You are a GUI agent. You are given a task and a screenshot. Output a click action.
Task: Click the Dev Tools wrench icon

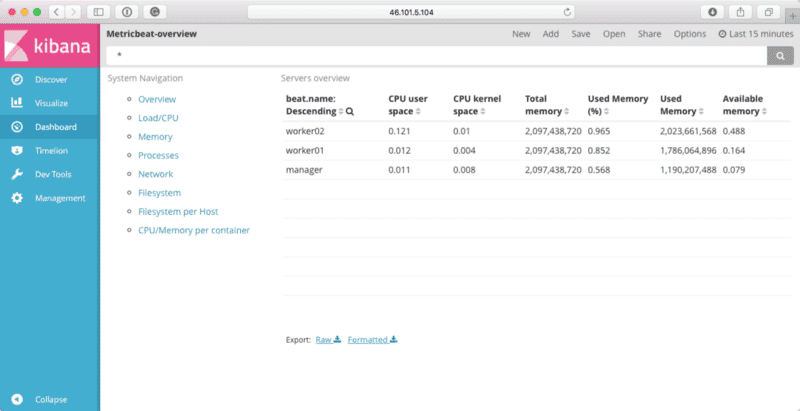coord(16,174)
